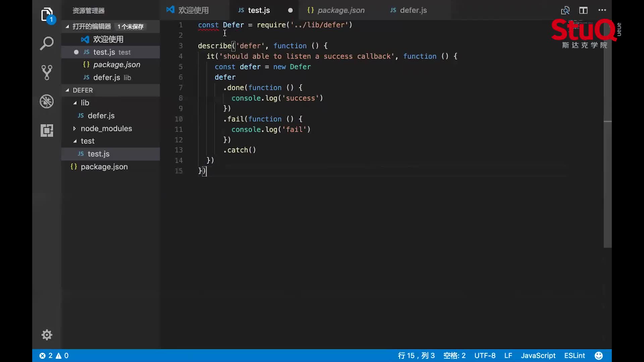Click the feedback smiley icon in status bar
Image resolution: width=644 pixels, height=362 pixels.
(598, 356)
